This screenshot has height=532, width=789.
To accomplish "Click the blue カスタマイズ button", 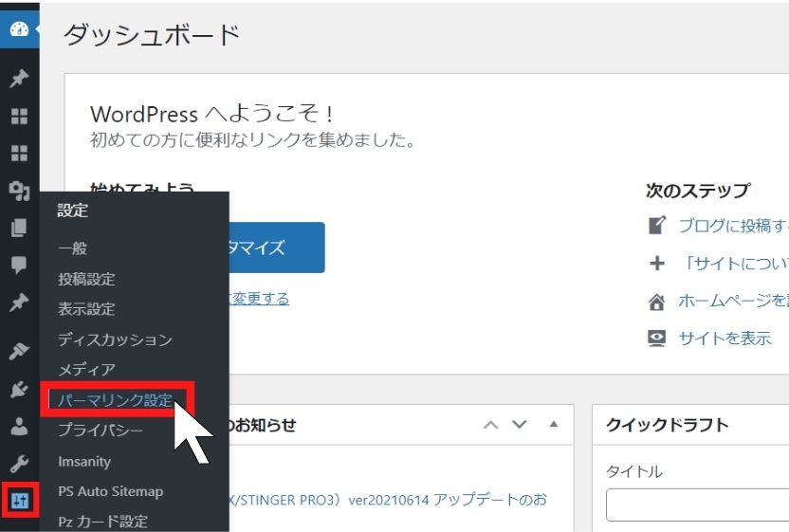I will [277, 248].
